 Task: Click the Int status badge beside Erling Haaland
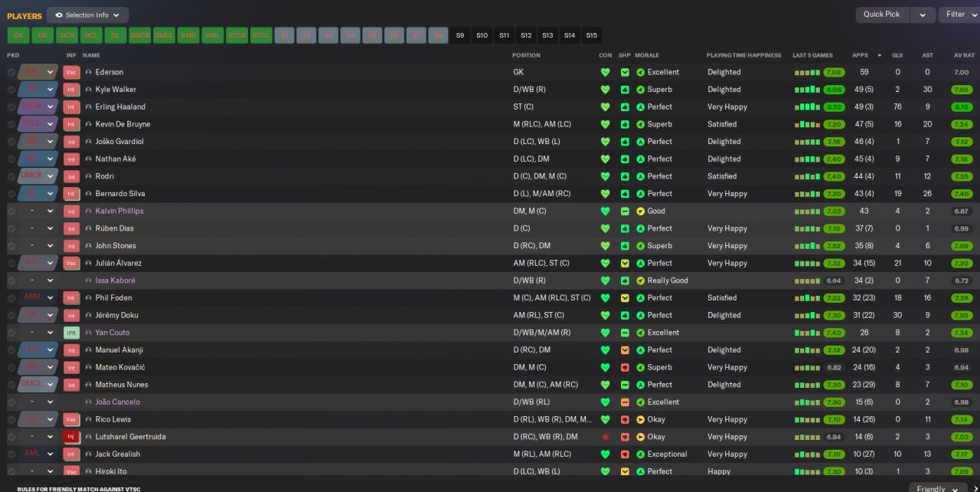(x=71, y=107)
